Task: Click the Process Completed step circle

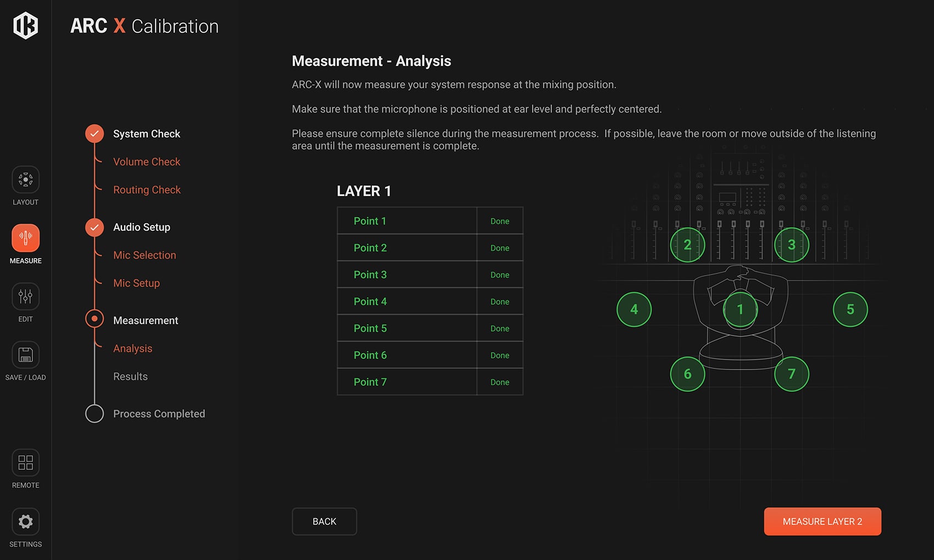Action: (x=94, y=414)
